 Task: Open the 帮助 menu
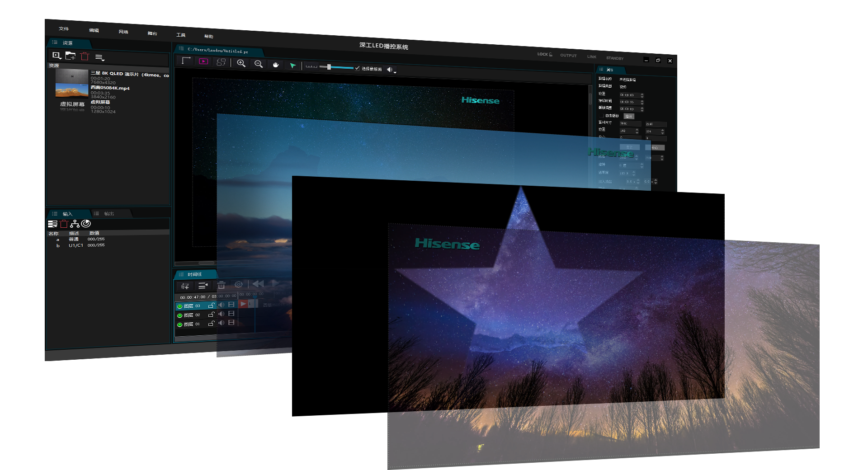coord(208,37)
